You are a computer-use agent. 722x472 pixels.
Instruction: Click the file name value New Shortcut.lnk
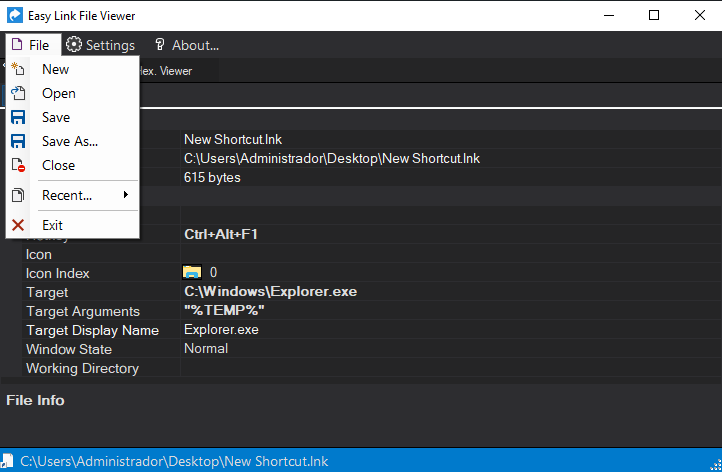pyautogui.click(x=233, y=140)
